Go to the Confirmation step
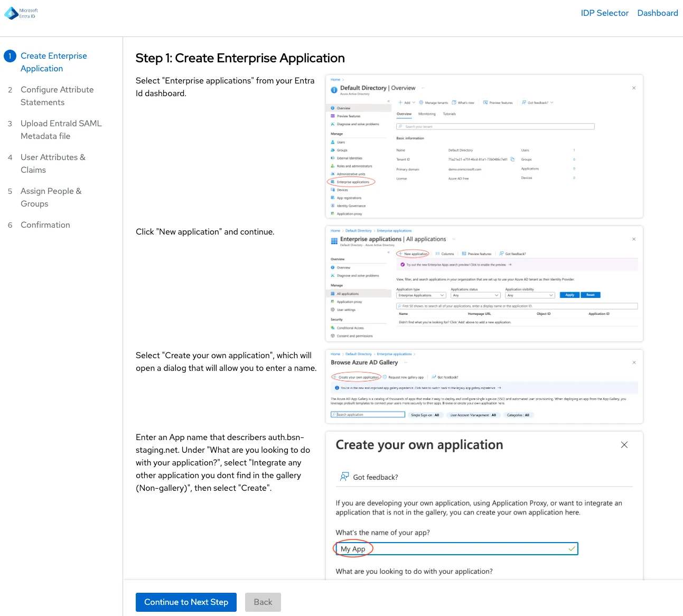The width and height of the screenshot is (683, 616). 45,225
